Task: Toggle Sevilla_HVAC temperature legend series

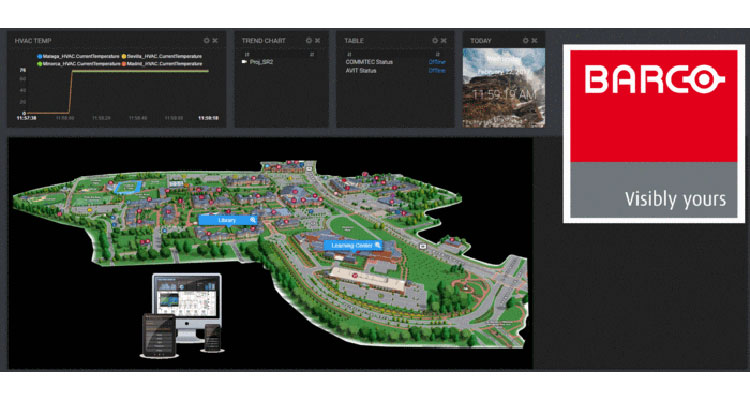Action: 162,56
